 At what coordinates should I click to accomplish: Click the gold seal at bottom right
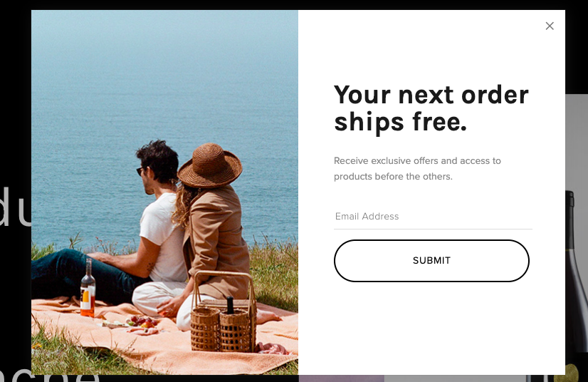pyautogui.click(x=572, y=373)
